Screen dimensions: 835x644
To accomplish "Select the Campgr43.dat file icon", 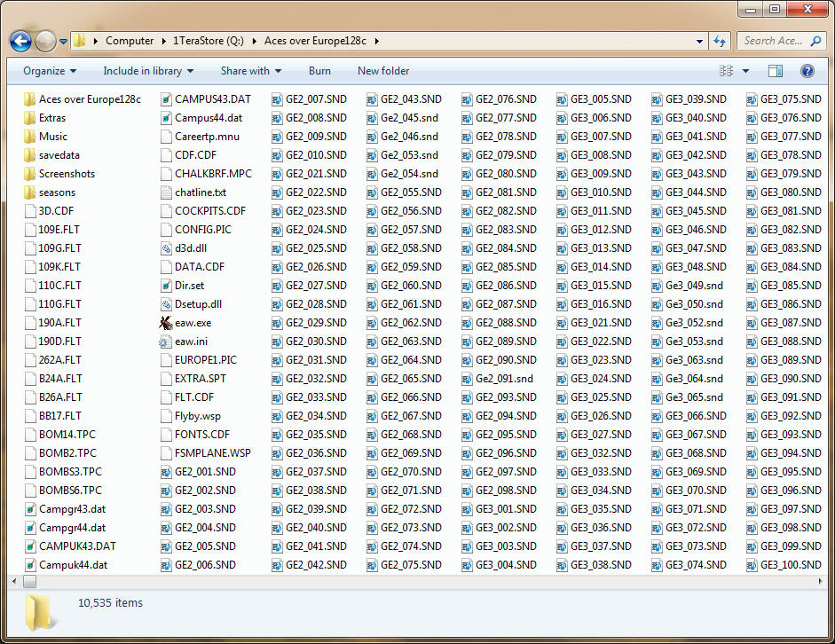I will tap(30, 509).
